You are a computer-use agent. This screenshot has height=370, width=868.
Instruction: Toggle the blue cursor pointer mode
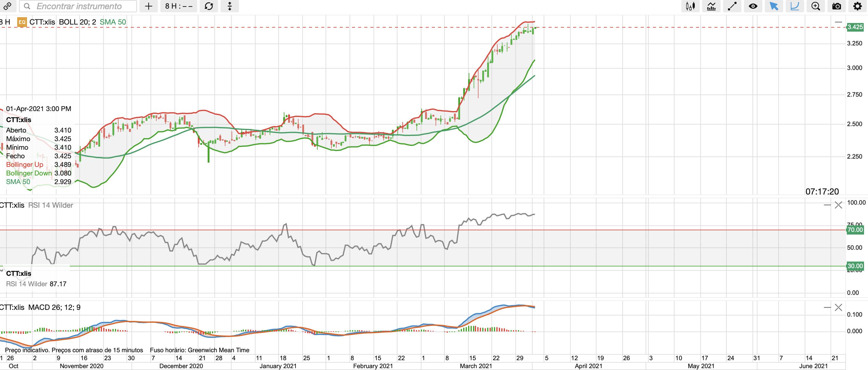[774, 6]
